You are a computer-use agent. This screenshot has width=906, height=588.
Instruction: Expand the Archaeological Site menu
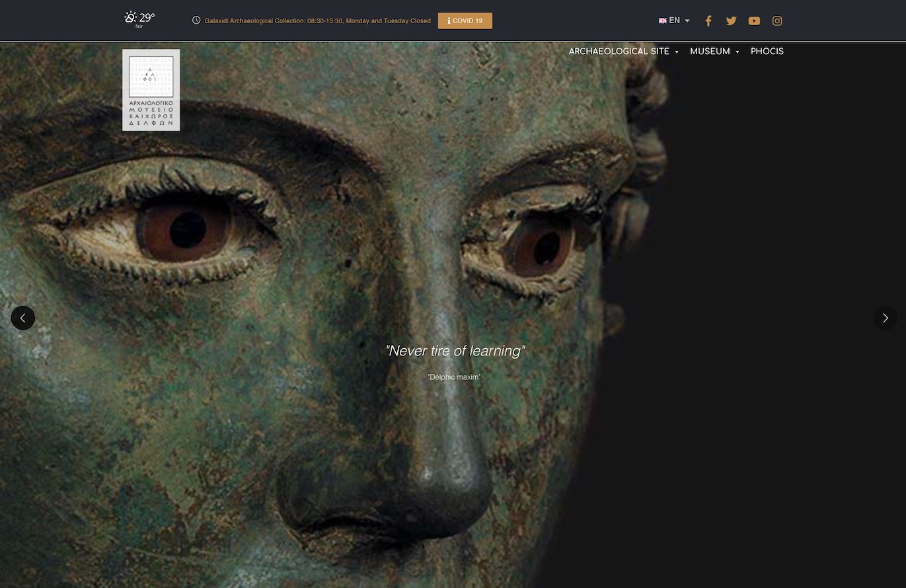pos(624,52)
